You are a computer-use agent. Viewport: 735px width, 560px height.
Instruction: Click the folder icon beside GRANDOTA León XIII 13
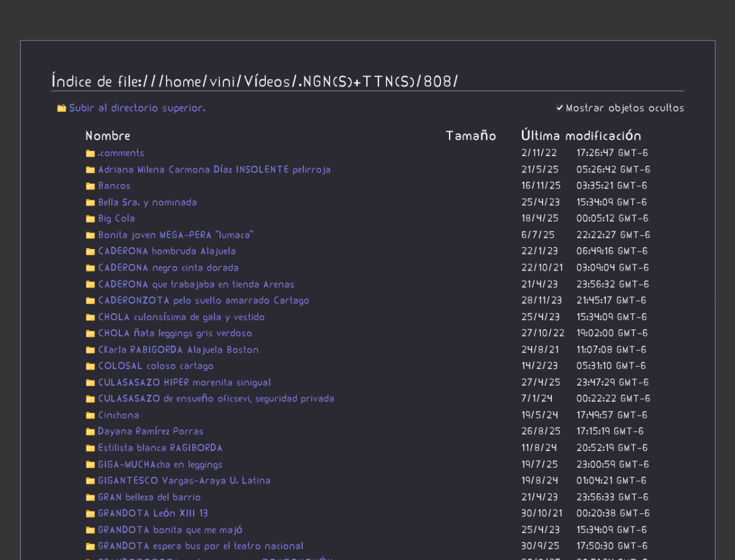point(90,513)
